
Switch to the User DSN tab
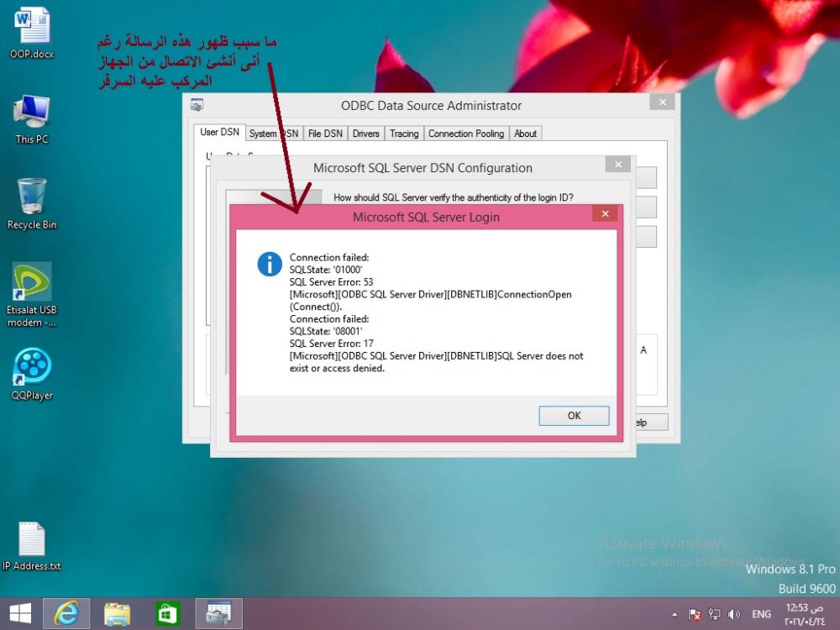coord(219,132)
